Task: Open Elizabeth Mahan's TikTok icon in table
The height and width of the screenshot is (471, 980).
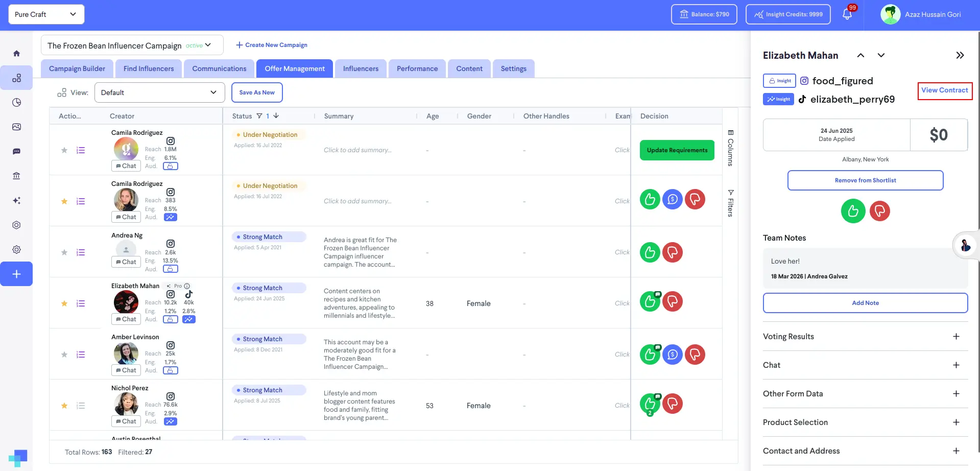Action: [x=189, y=294]
